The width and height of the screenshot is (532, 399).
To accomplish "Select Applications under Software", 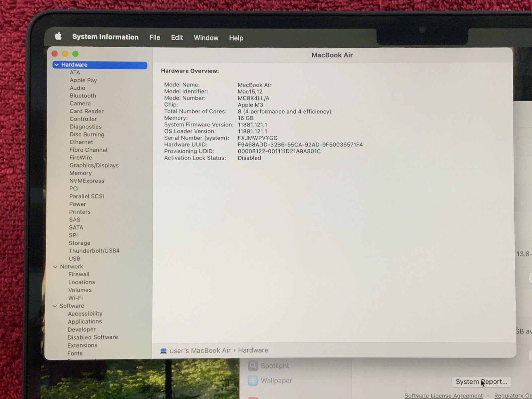I will click(85, 322).
